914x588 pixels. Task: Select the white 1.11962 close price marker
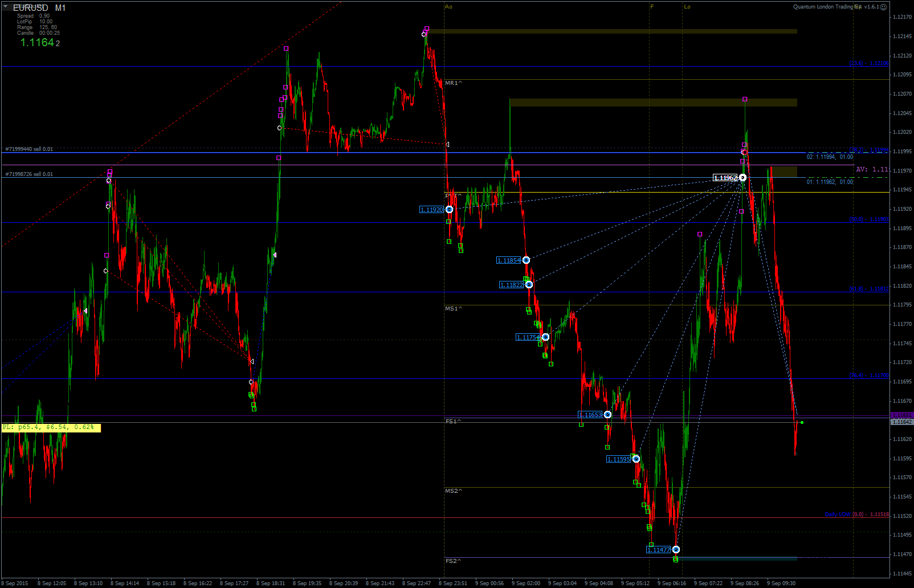click(725, 178)
